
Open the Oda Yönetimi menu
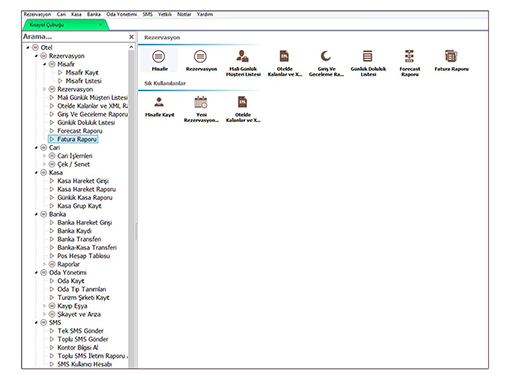pos(121,14)
